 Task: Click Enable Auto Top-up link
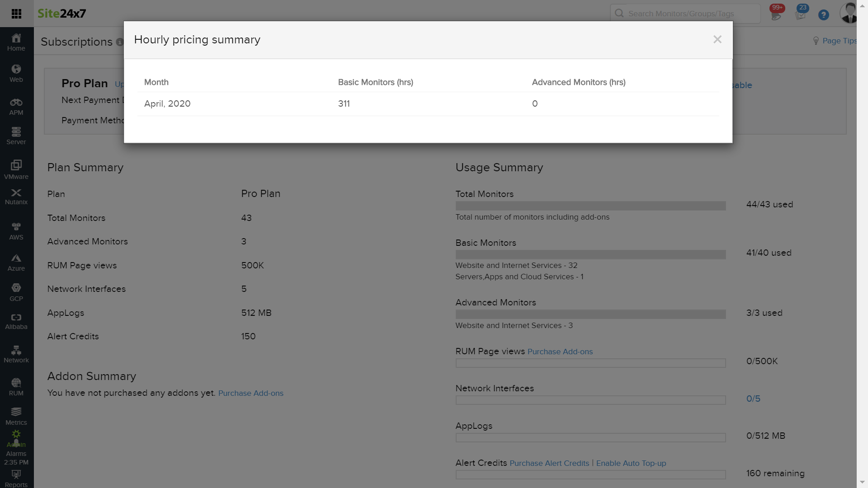[631, 463]
